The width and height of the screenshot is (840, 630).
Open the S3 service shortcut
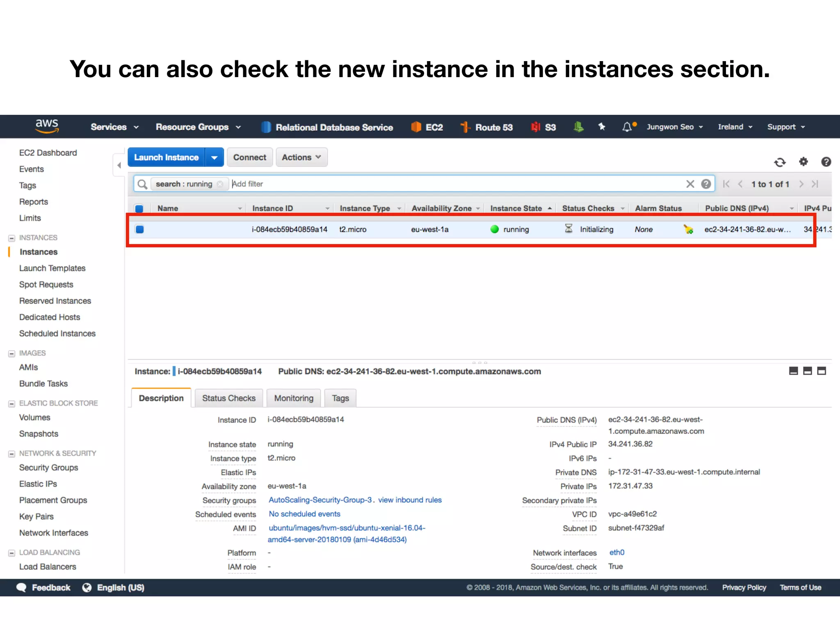[x=543, y=127]
